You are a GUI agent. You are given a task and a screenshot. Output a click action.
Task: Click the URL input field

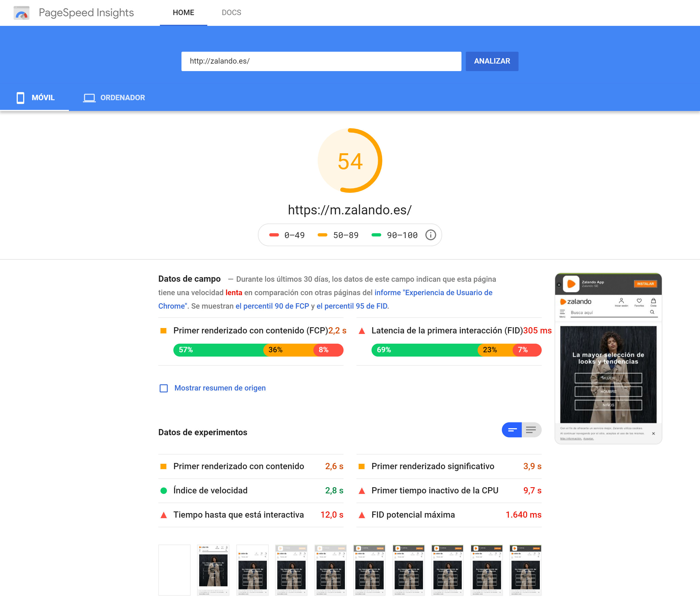click(x=321, y=61)
